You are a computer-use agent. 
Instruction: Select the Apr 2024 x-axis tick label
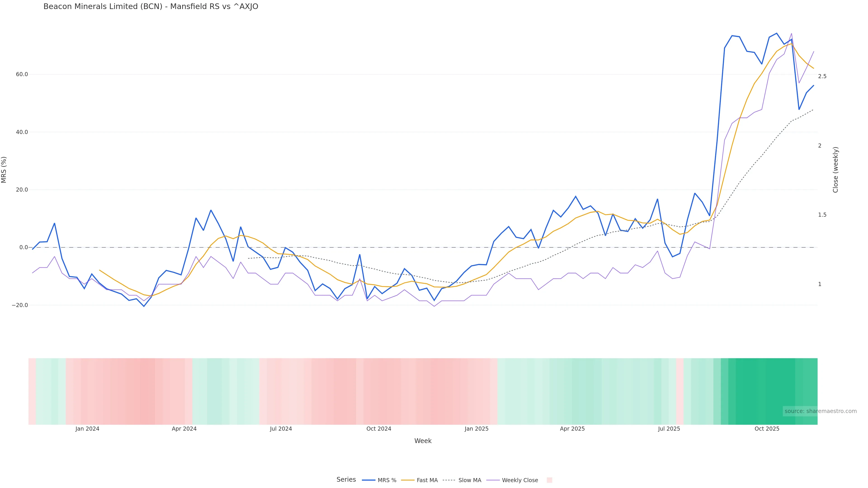coord(184,429)
